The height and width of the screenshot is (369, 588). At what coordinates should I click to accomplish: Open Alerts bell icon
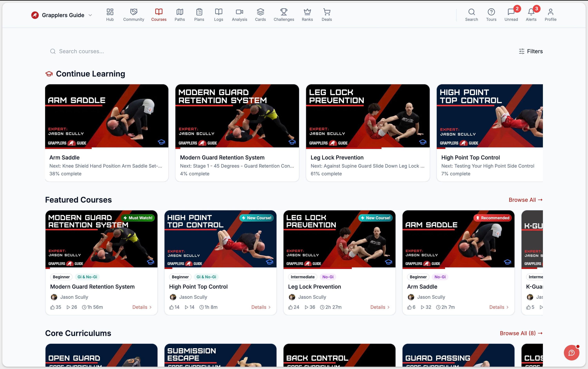pos(531,12)
